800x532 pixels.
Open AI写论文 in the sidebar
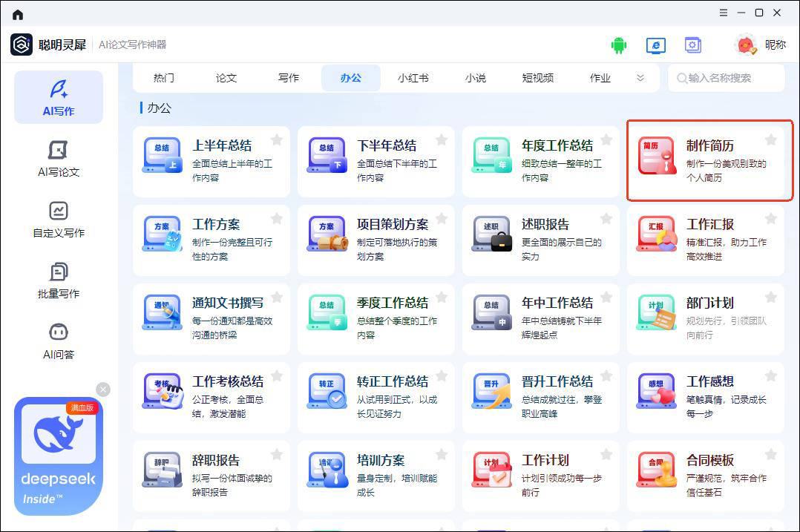59,158
